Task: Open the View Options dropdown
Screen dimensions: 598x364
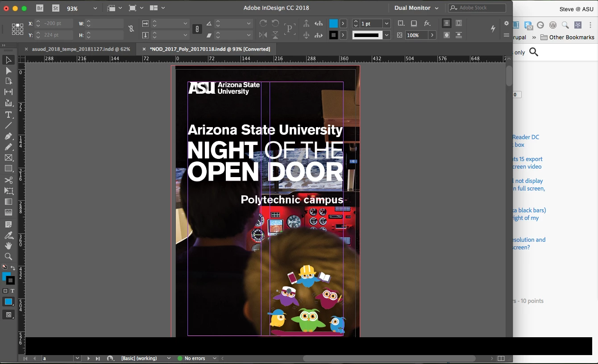Action: [x=116, y=8]
